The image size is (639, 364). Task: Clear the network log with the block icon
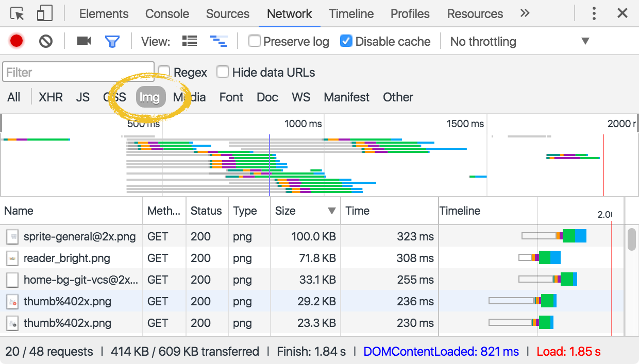click(45, 41)
